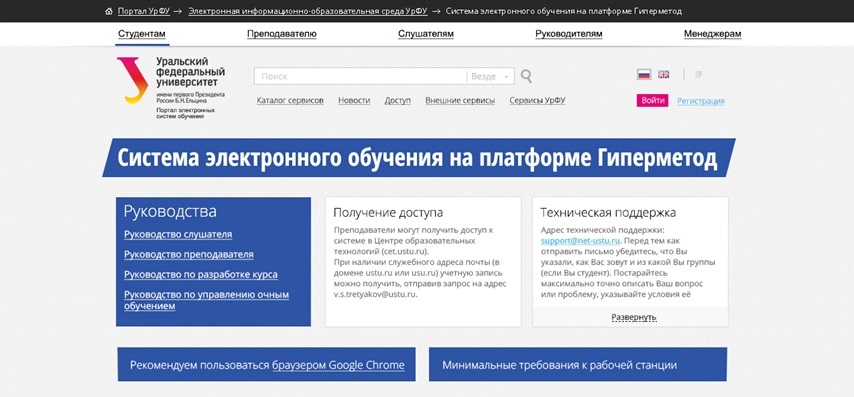Open Каталог сервисов menu item
The width and height of the screenshot is (854, 397).
coord(290,100)
